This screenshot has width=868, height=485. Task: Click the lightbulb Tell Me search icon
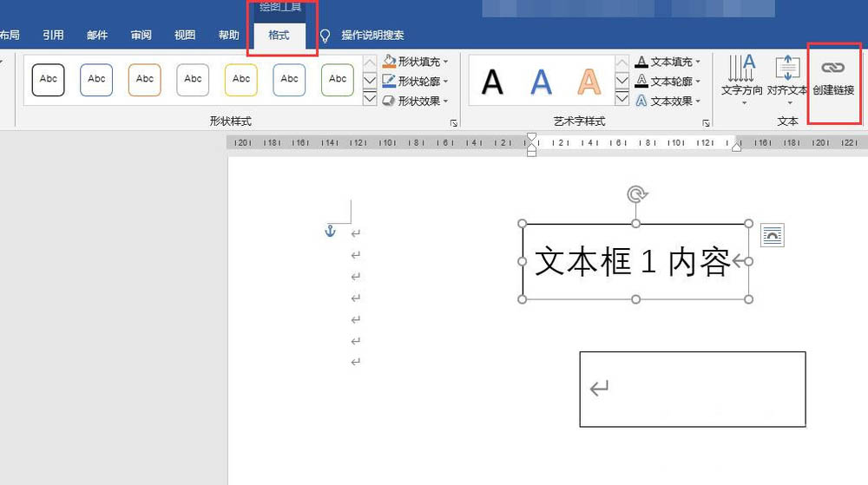pos(325,36)
